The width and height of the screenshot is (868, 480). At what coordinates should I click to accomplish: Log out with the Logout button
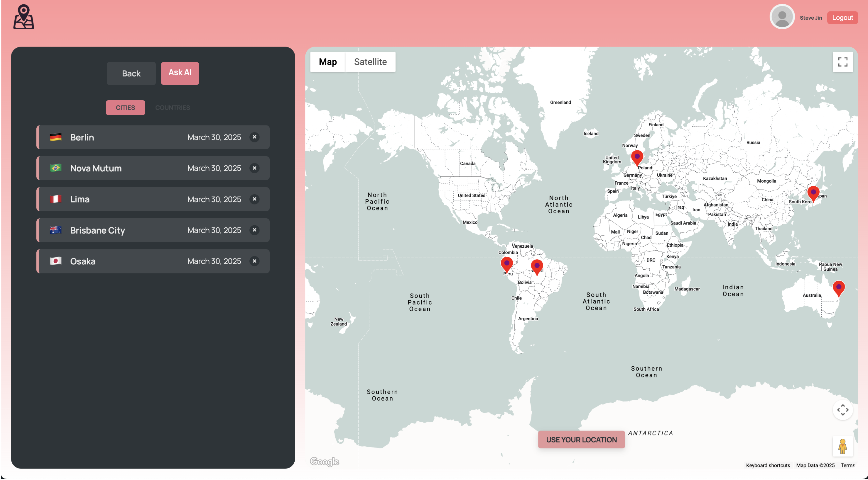pyautogui.click(x=842, y=18)
